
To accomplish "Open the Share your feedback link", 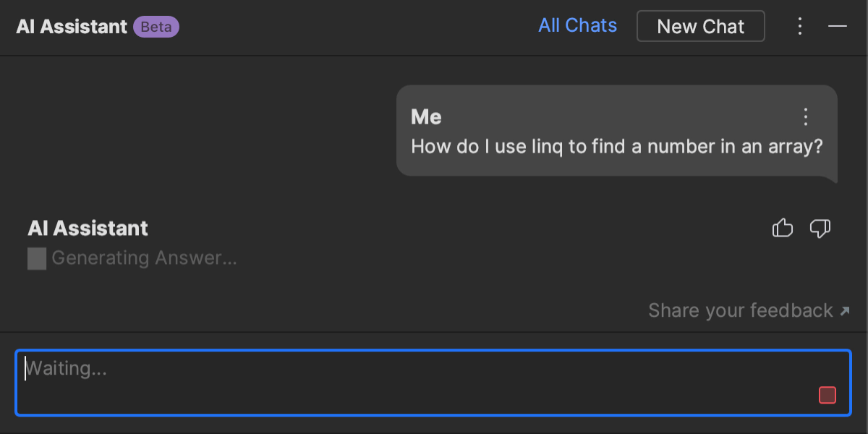I will [x=740, y=311].
